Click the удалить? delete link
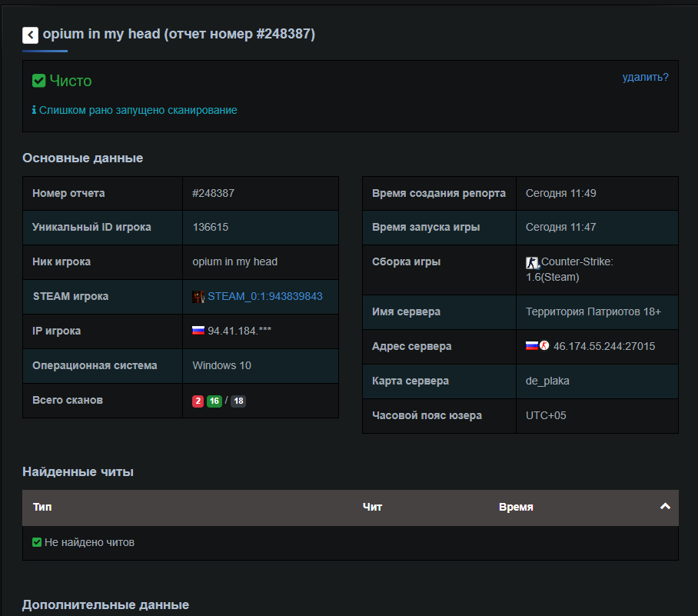Screen dimensions: 698x616 [x=645, y=77]
